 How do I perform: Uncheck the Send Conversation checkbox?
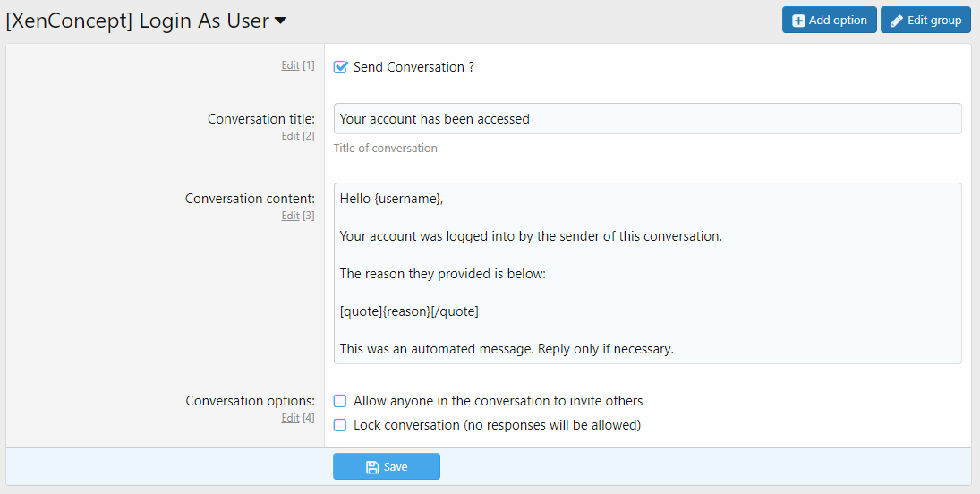340,67
